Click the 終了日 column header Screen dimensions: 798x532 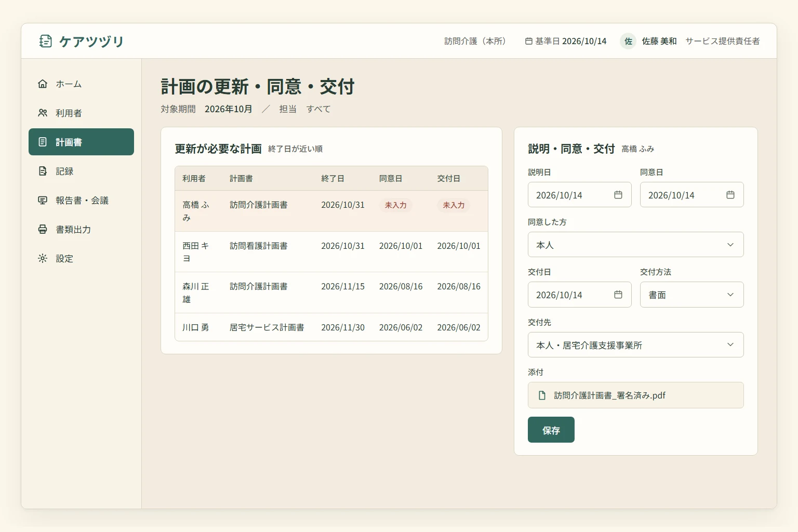pos(332,179)
